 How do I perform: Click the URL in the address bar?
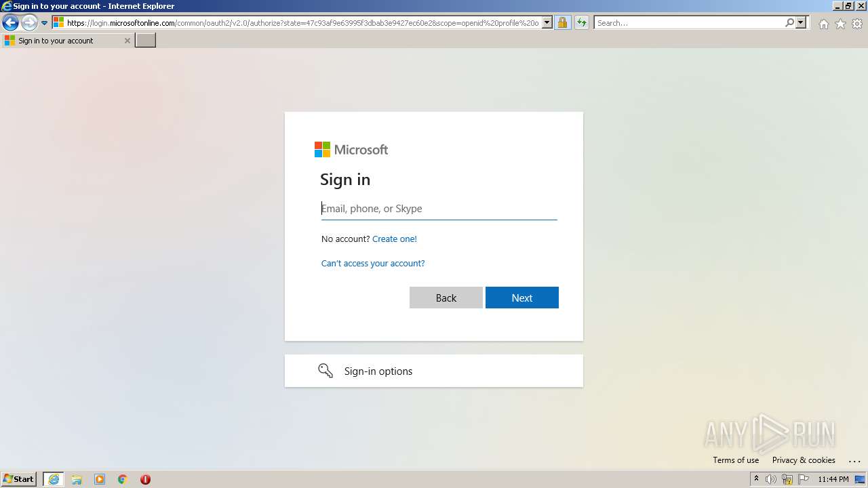click(302, 23)
